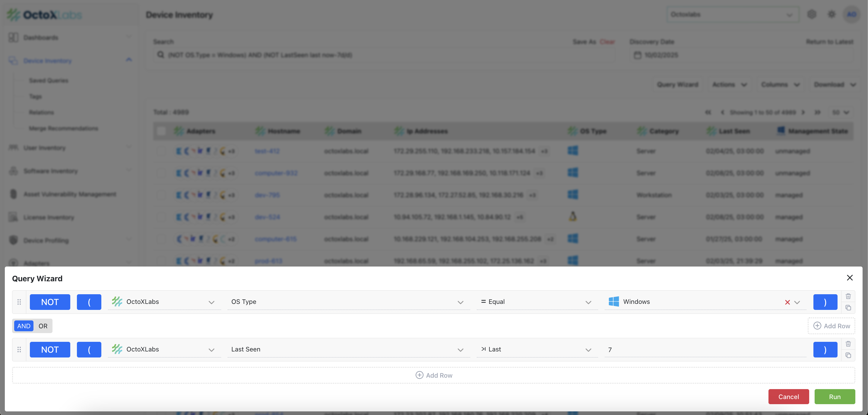Grab the drag handle of first row
The height and width of the screenshot is (415, 868).
[x=19, y=302]
